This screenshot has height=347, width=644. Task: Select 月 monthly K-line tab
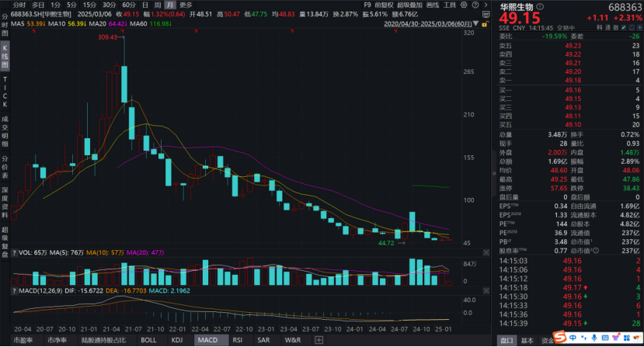click(x=169, y=5)
